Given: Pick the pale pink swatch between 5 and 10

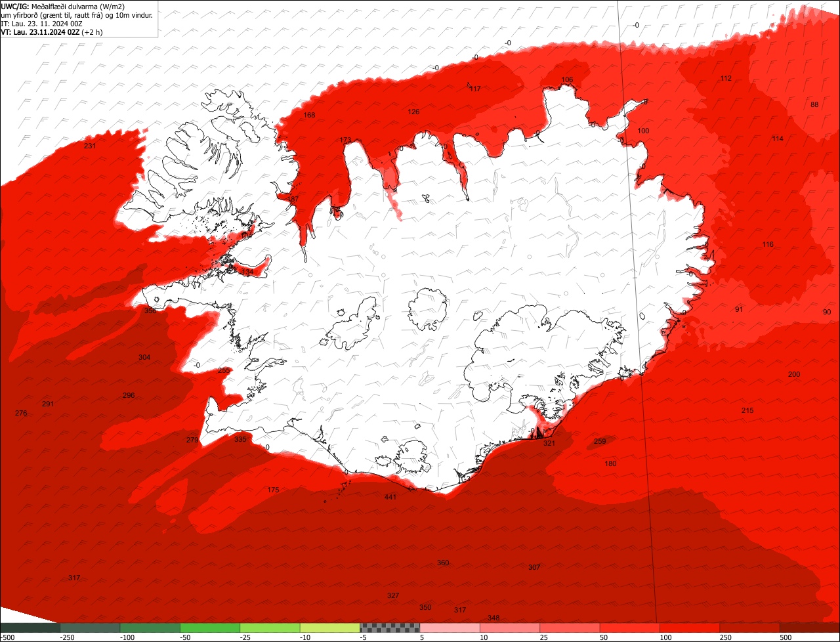Looking at the screenshot, I should tap(450, 628).
